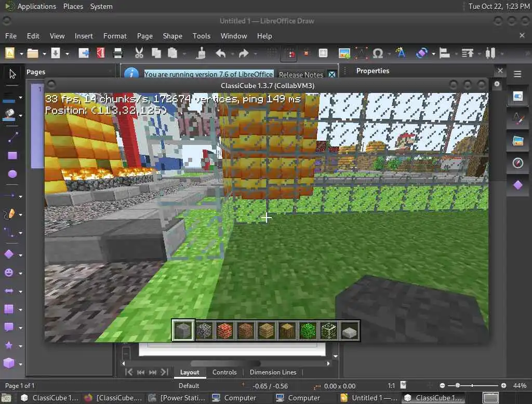Click the Distribute selection icon
This screenshot has width=532, height=404.
coord(490,53)
